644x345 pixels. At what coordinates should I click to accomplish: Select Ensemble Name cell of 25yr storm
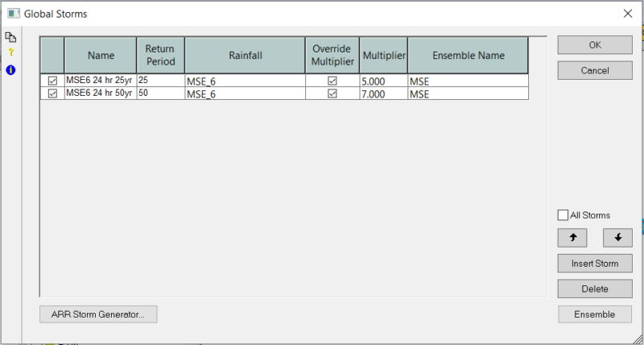click(467, 81)
